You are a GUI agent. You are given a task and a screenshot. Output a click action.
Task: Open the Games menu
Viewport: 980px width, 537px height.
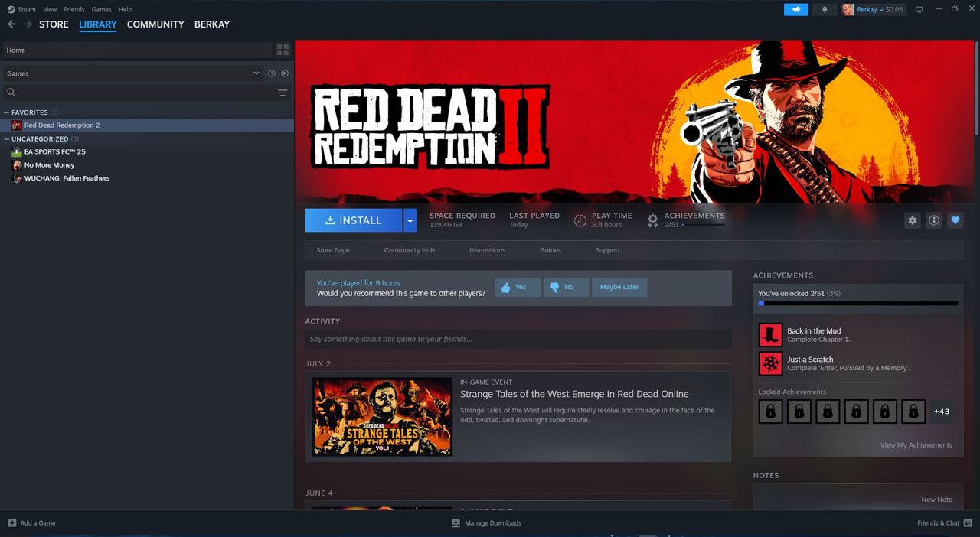coord(101,9)
